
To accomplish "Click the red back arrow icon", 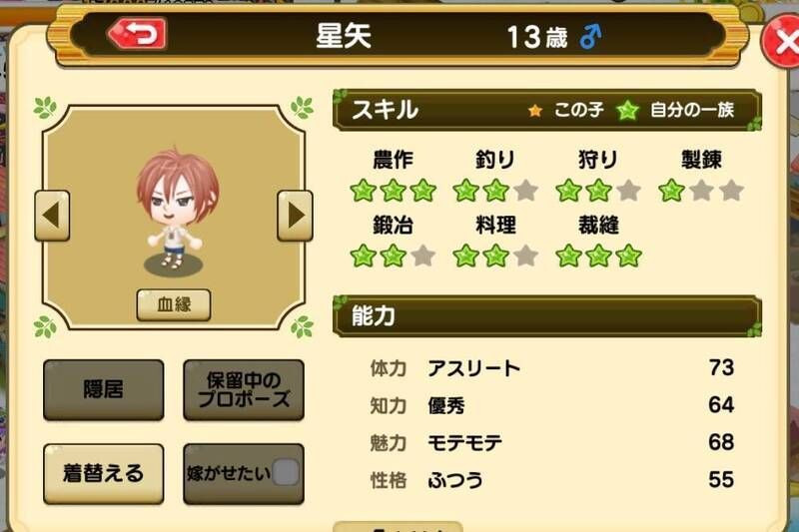I will 138,34.
